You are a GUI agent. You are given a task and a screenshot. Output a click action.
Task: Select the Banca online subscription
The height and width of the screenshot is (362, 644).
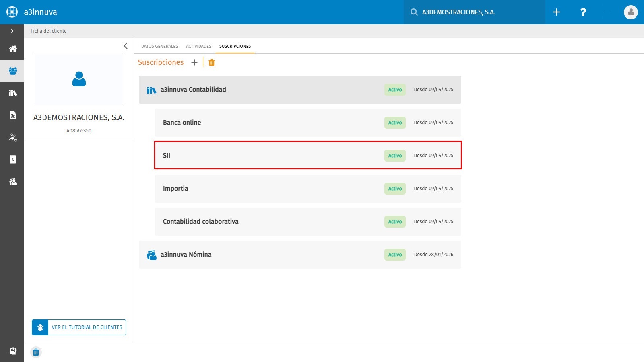(x=308, y=123)
